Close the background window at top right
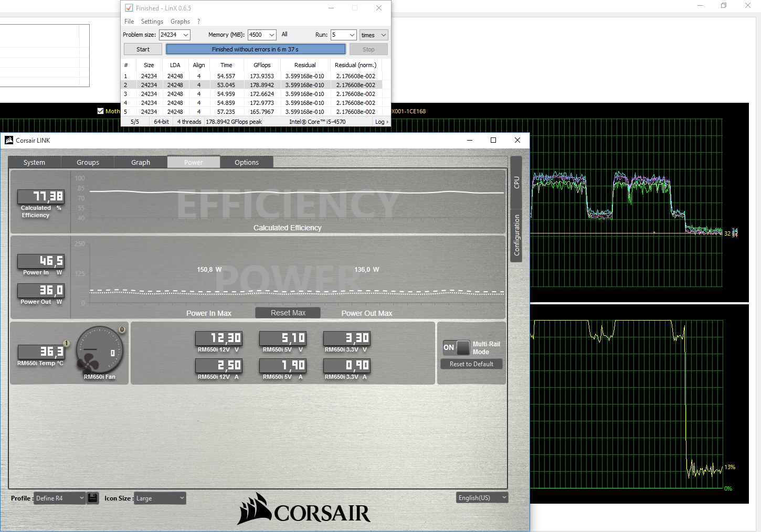Screen dimensions: 761x532 click(x=748, y=5)
